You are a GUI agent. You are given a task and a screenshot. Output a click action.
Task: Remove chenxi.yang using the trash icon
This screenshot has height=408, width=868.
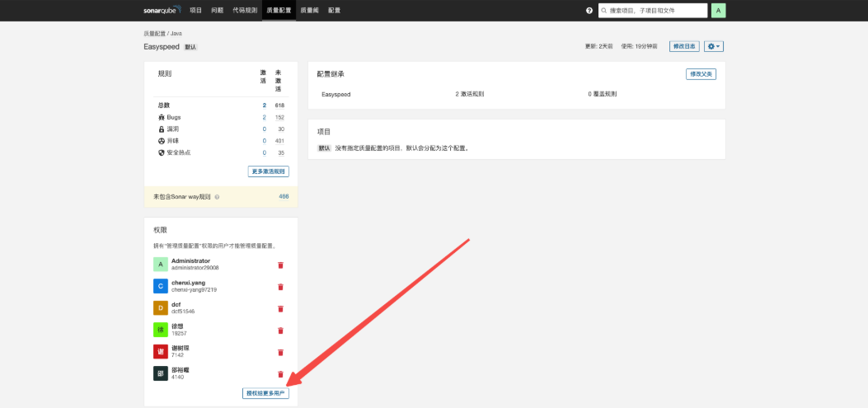[280, 287]
